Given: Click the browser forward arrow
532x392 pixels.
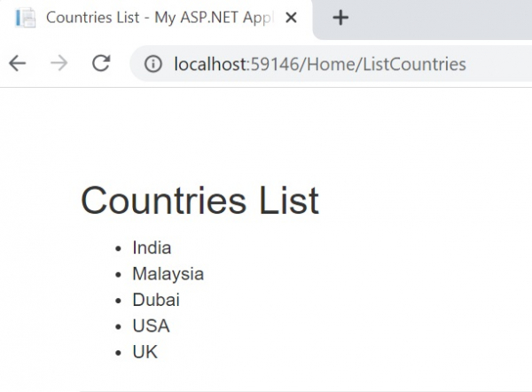Looking at the screenshot, I should 59,64.
